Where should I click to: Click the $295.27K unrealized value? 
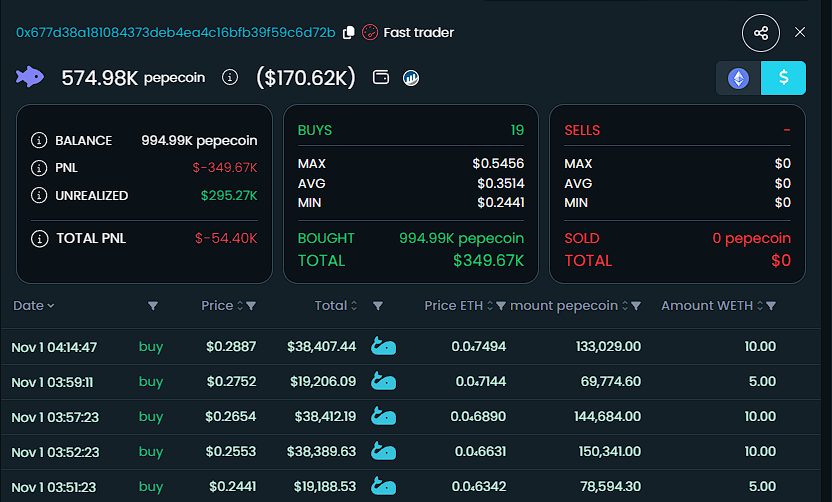click(x=229, y=195)
